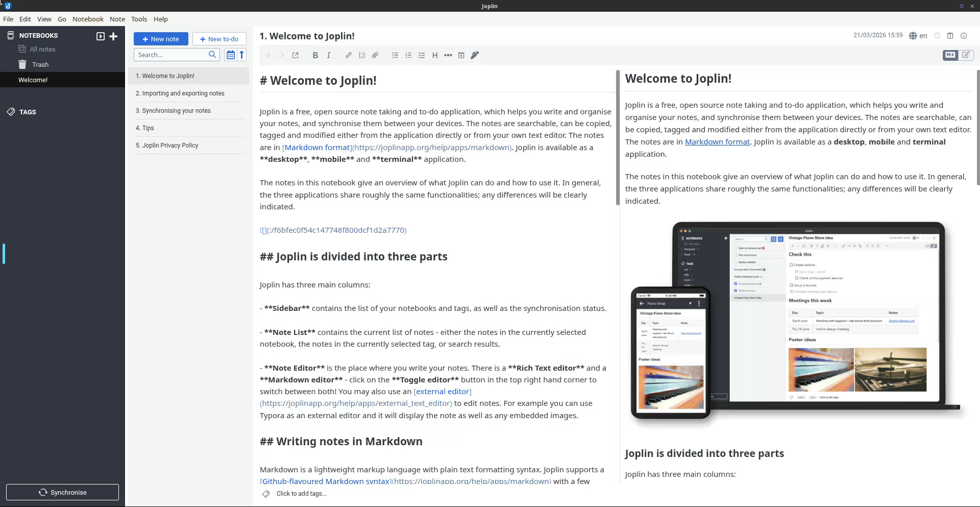
Task: Click the attach file paperclip icon
Action: tap(375, 55)
